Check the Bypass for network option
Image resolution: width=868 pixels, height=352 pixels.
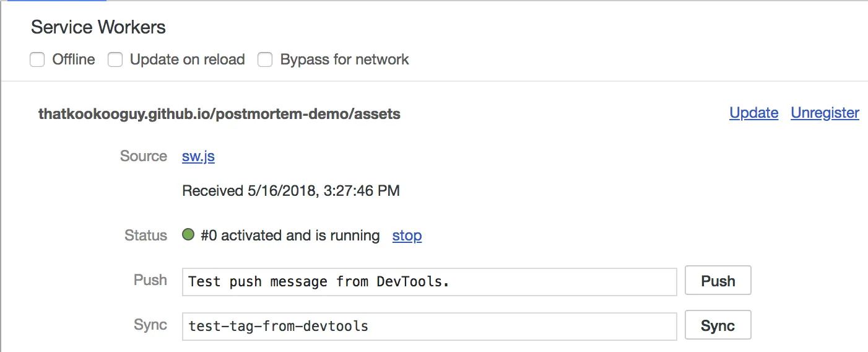(265, 60)
